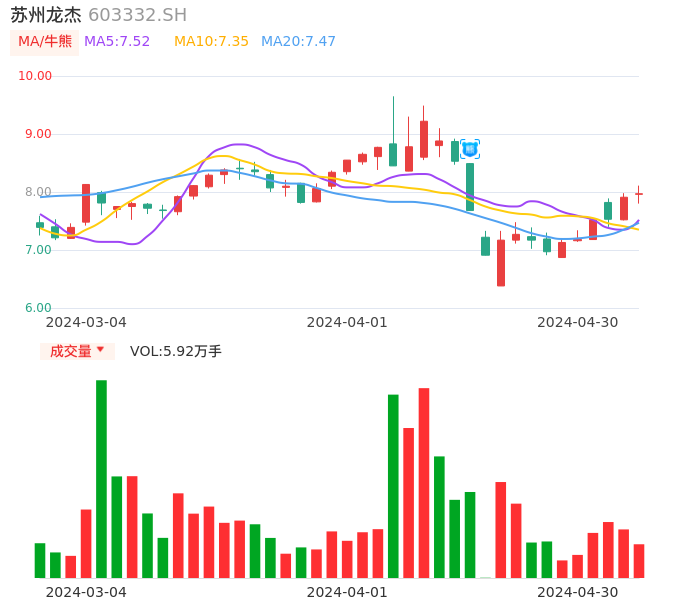The height and width of the screenshot is (606, 686).
Task: Click the MA10:7.35 legend label
Action: 211,42
